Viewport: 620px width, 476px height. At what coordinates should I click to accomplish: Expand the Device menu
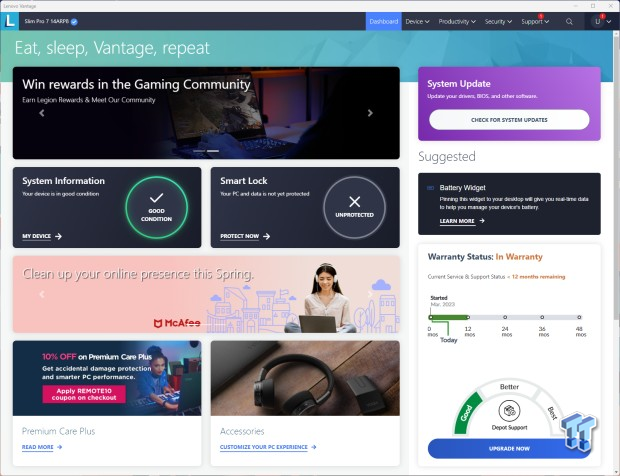(417, 22)
